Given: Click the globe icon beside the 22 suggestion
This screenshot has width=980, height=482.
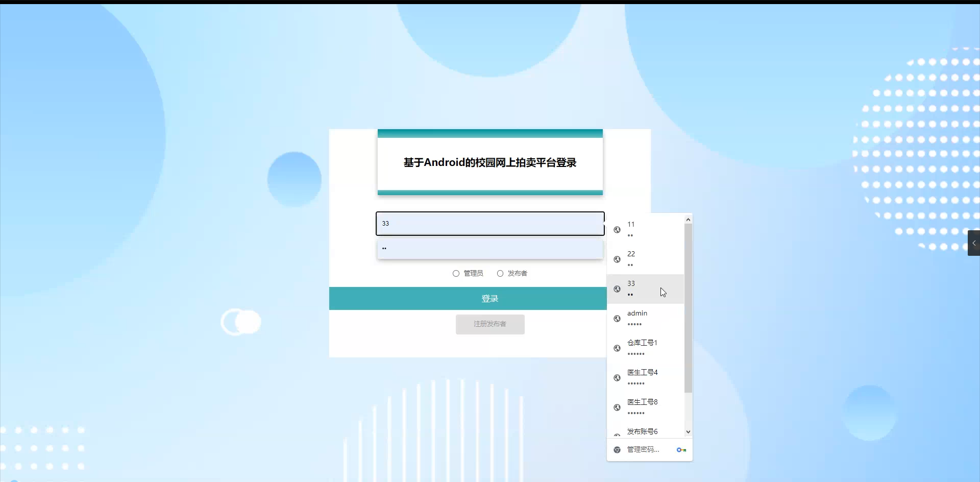Looking at the screenshot, I should (x=618, y=259).
